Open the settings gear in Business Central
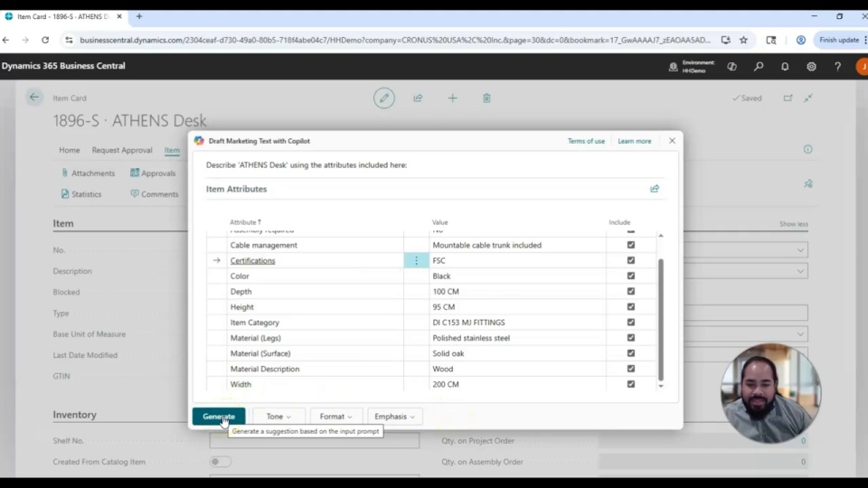Image resolution: width=868 pixels, height=488 pixels. 812,66
